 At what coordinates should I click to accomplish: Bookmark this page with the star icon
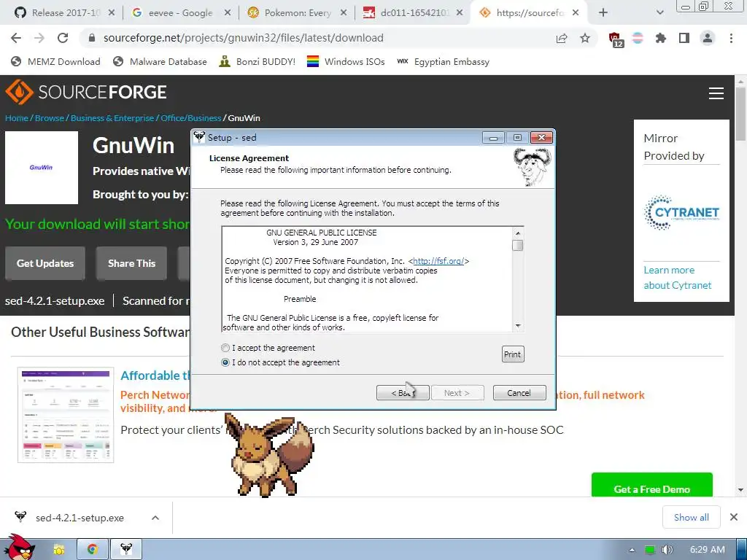[x=585, y=38]
